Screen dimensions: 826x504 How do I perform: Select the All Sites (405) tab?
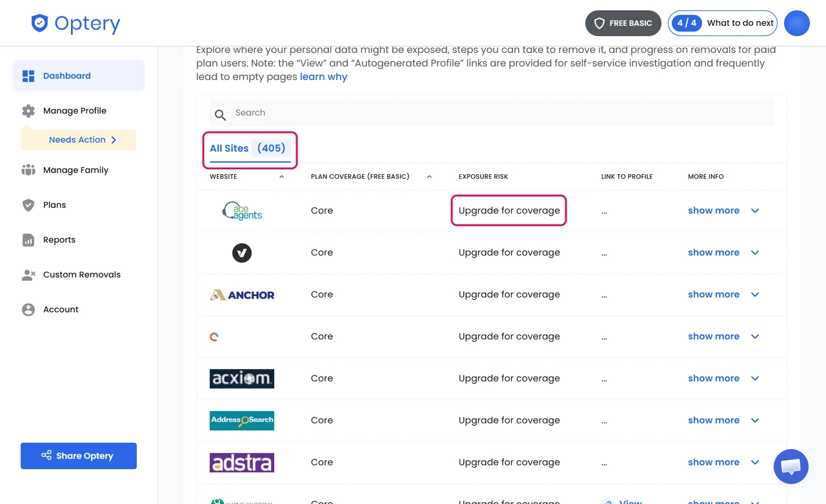click(x=250, y=149)
